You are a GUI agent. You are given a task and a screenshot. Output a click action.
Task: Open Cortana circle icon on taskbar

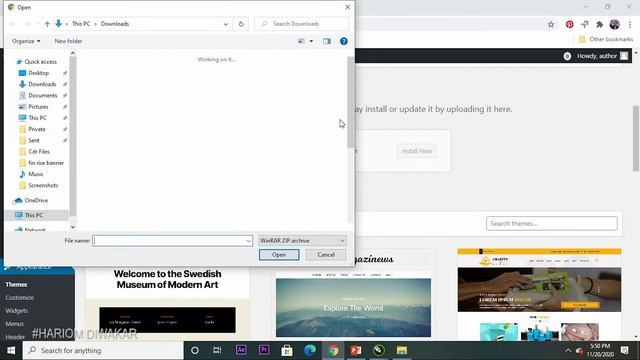[195, 351]
